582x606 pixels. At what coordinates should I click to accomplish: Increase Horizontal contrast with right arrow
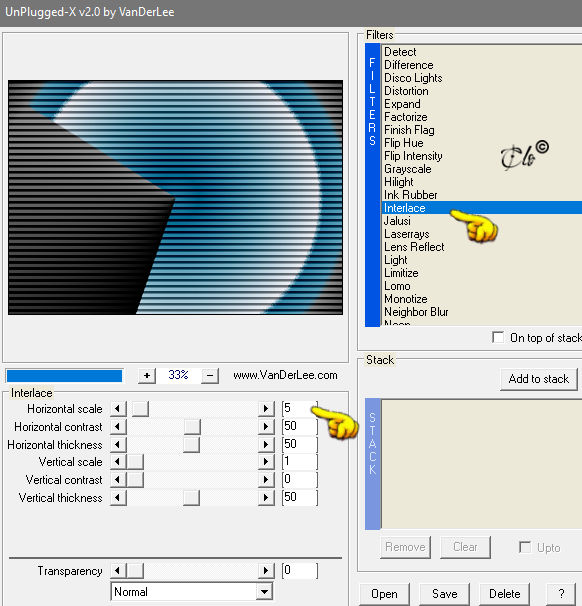click(x=266, y=427)
